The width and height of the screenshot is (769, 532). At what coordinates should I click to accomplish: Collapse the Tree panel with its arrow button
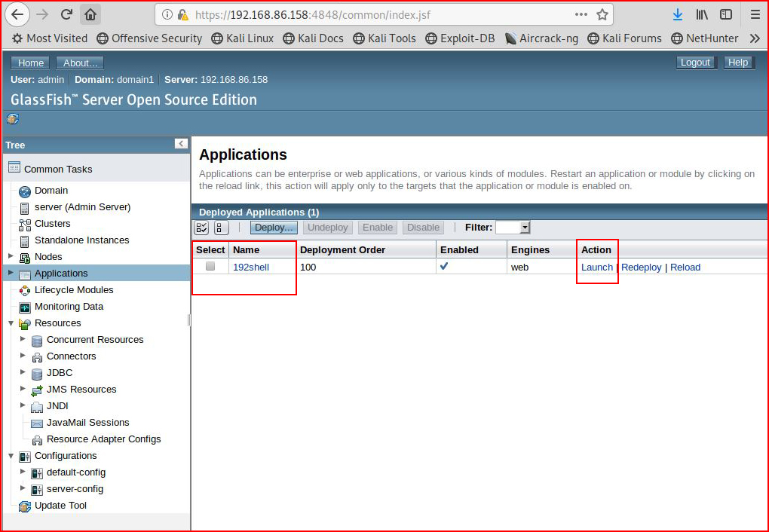[181, 144]
